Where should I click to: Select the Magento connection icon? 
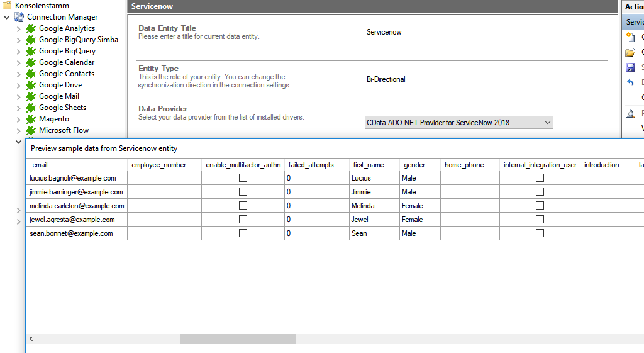31,119
